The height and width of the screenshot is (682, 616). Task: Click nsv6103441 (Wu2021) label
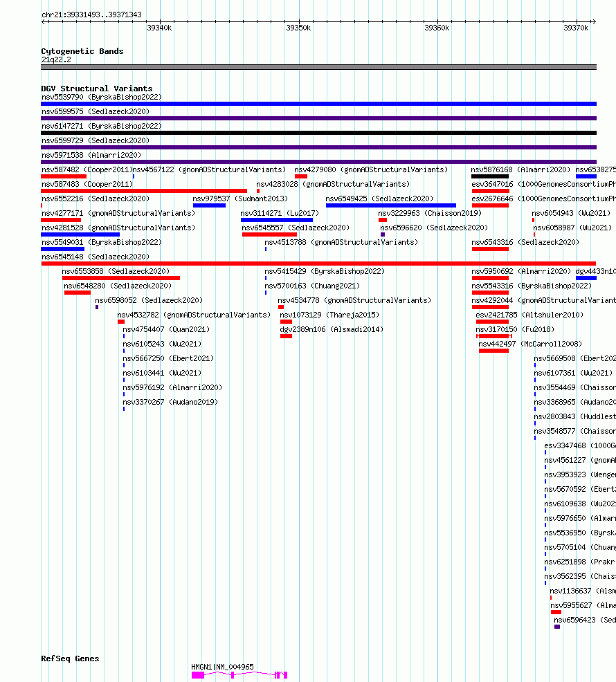[x=162, y=373]
